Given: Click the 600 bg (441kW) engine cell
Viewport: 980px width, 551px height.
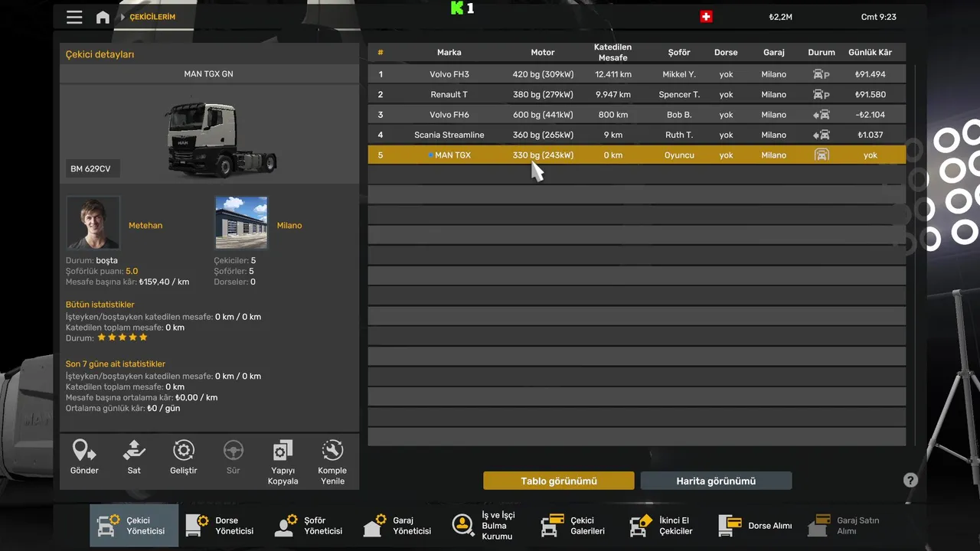Looking at the screenshot, I should [543, 115].
